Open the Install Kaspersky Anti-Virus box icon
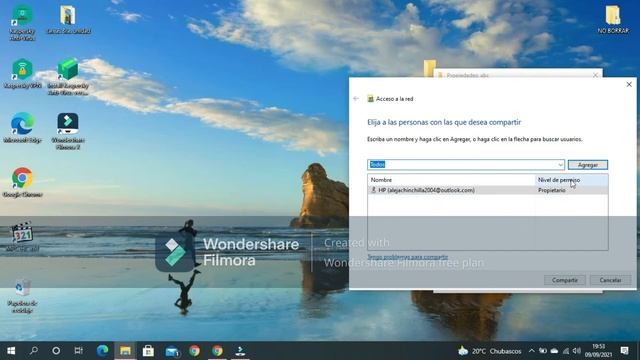 point(68,76)
